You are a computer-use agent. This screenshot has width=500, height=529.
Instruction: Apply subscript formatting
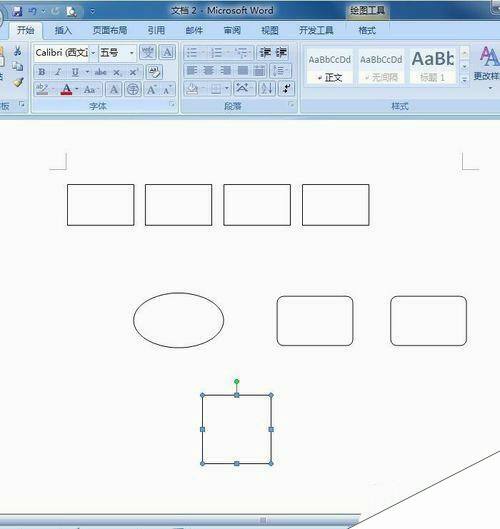click(117, 72)
